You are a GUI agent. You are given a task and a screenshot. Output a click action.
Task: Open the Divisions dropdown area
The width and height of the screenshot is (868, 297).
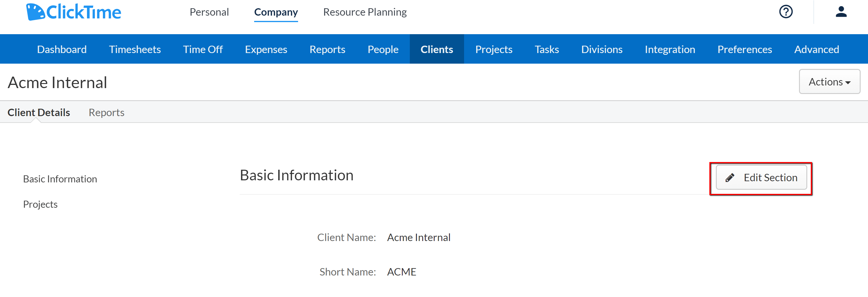pyautogui.click(x=602, y=49)
